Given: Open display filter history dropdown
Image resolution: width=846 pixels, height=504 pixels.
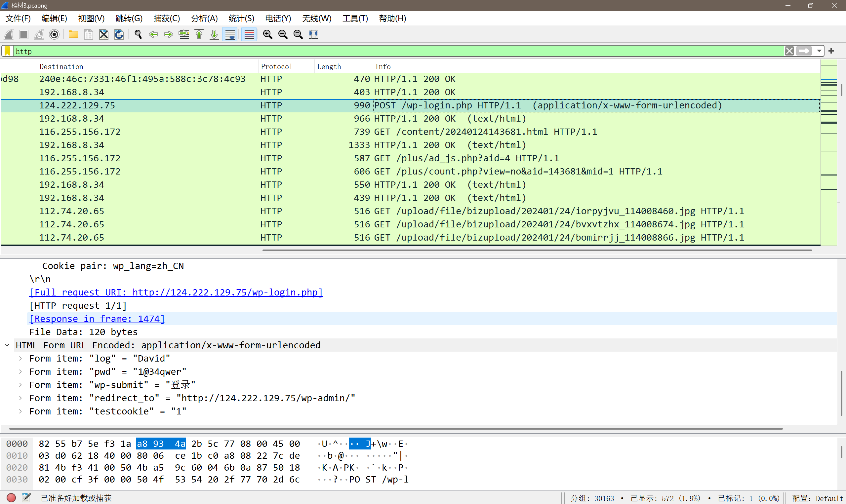Looking at the screenshot, I should [819, 51].
